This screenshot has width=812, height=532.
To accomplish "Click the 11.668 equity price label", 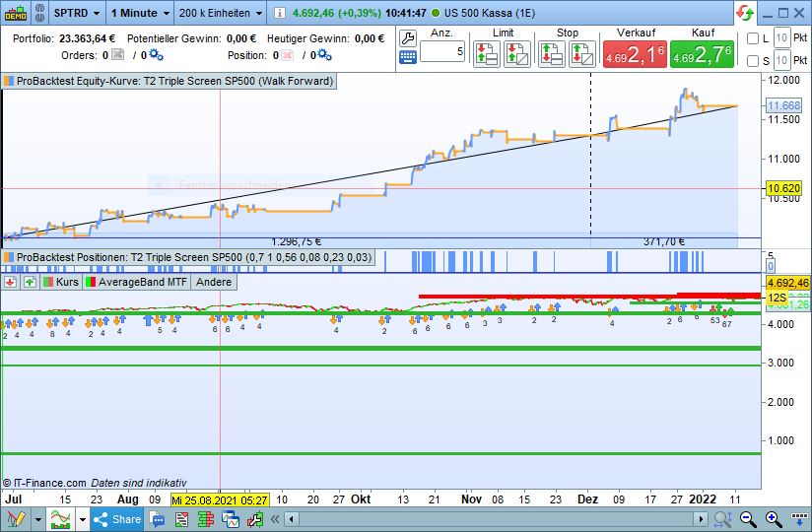I will tap(783, 105).
